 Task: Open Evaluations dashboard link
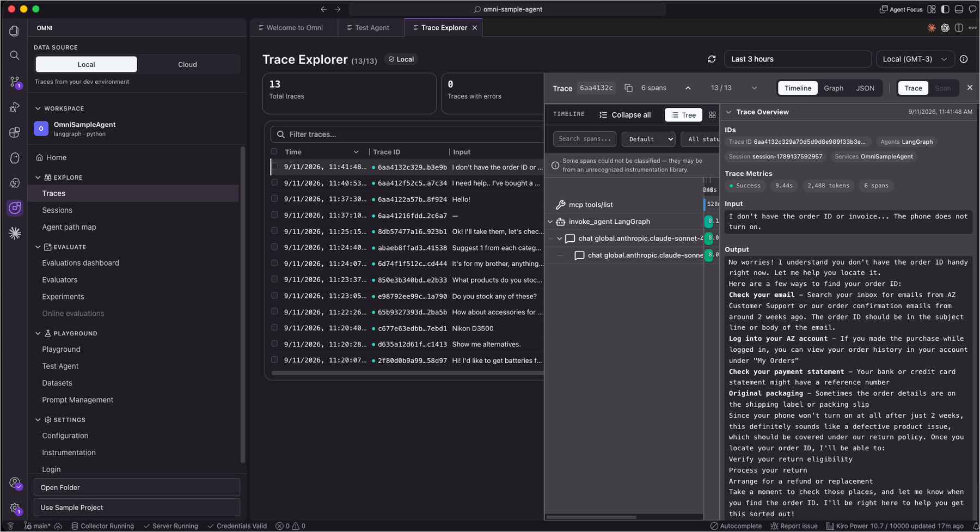pyautogui.click(x=81, y=263)
